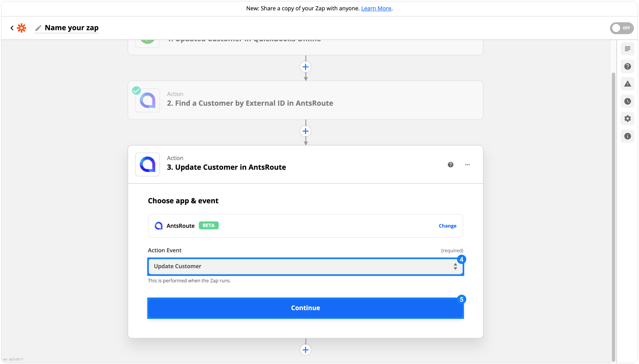
Task: Click the green BETA badge
Action: [x=208, y=225]
